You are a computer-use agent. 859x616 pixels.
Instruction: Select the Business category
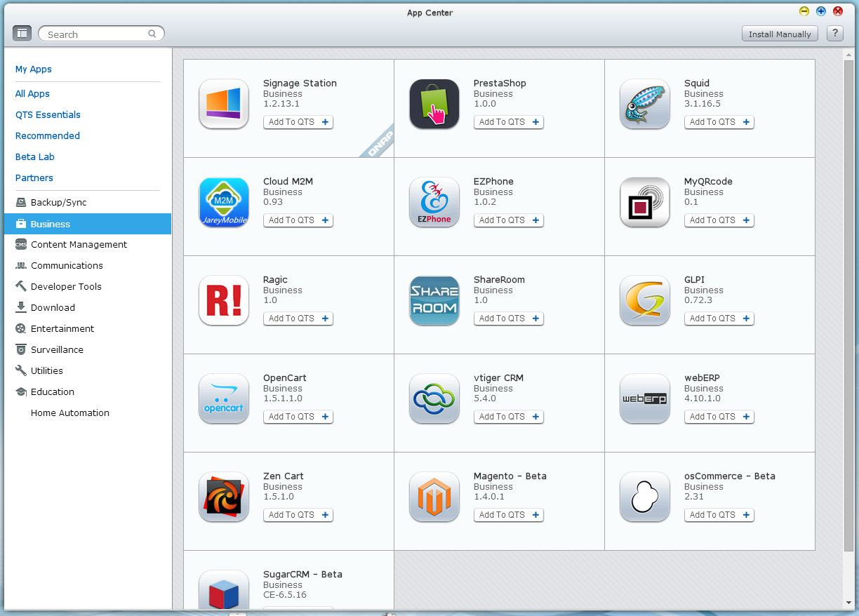tap(88, 224)
